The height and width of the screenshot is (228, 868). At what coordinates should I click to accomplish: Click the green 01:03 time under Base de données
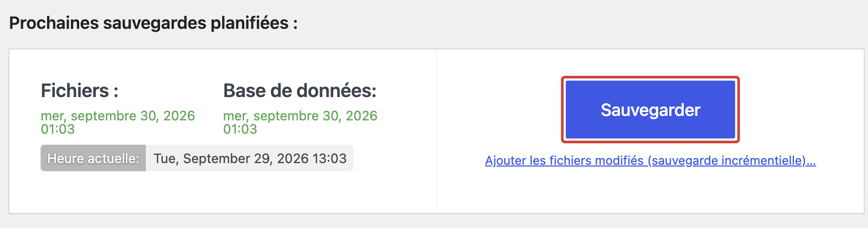(x=240, y=129)
